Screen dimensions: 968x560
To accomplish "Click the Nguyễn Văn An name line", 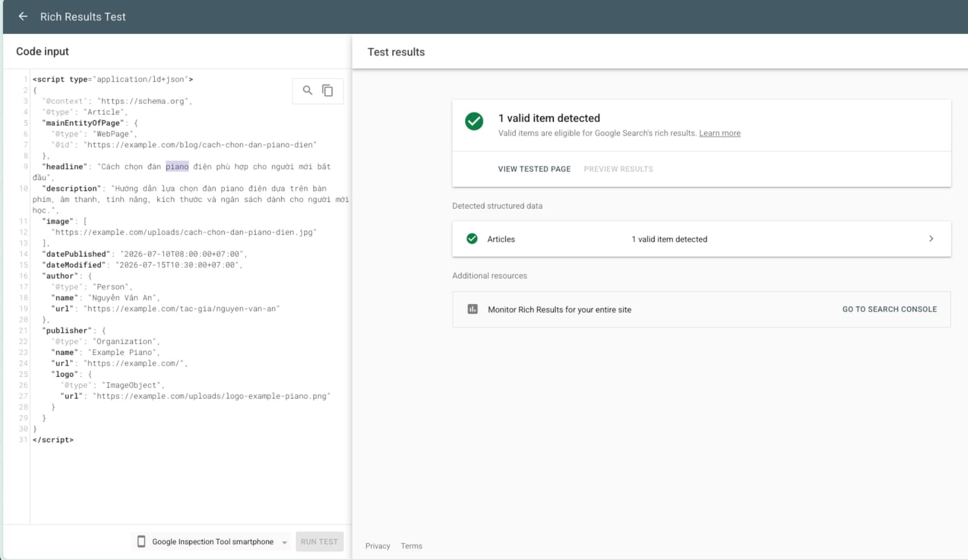I will 105,298.
